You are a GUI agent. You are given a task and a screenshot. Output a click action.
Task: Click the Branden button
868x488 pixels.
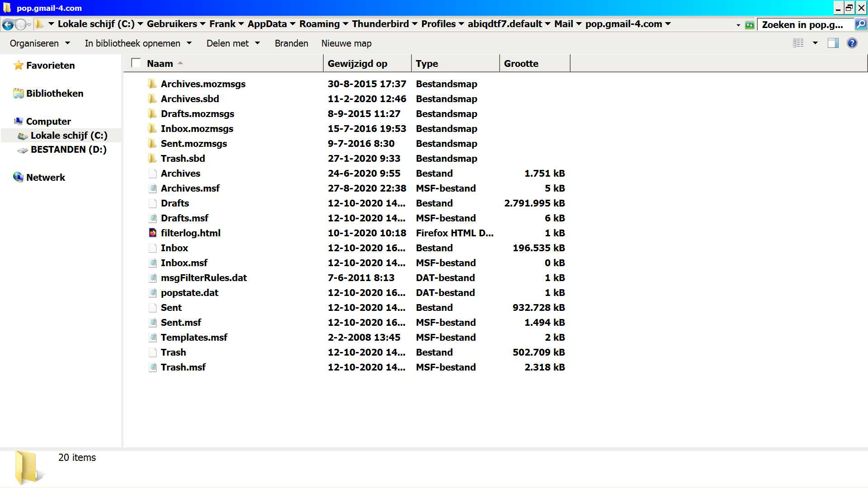(x=291, y=43)
